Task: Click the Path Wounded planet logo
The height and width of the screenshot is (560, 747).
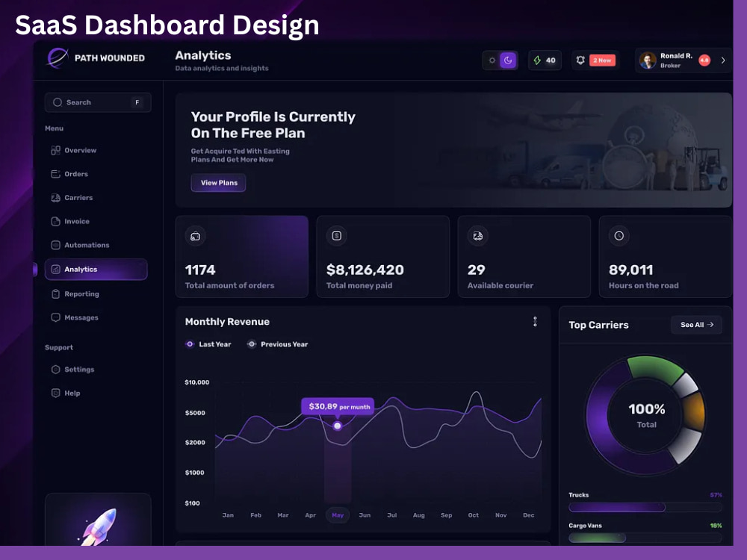Action: click(58, 58)
